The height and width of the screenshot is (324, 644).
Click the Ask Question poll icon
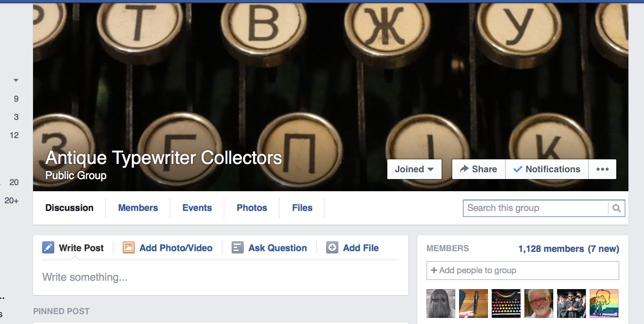[238, 248]
